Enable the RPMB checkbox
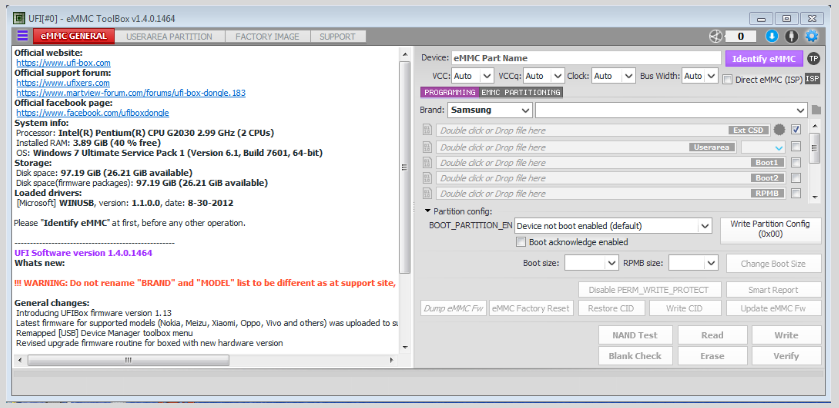 [796, 193]
